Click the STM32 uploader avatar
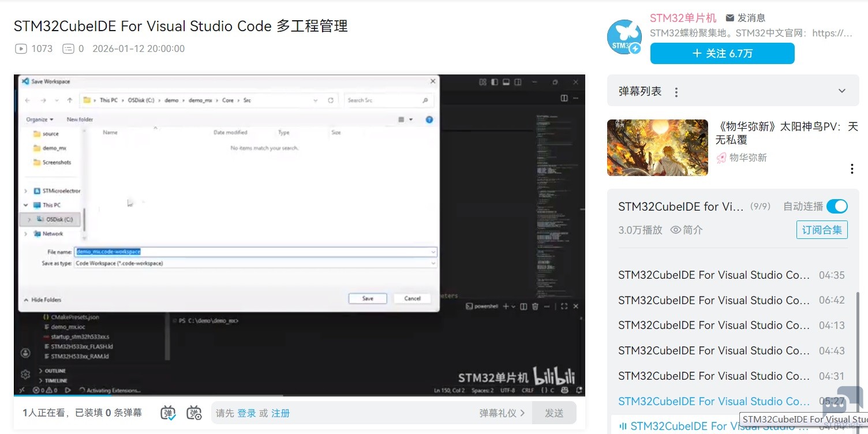 (624, 37)
